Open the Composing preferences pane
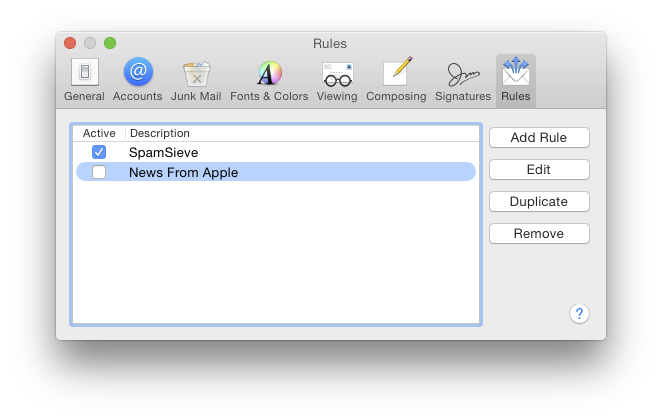662x420 pixels. click(x=396, y=80)
